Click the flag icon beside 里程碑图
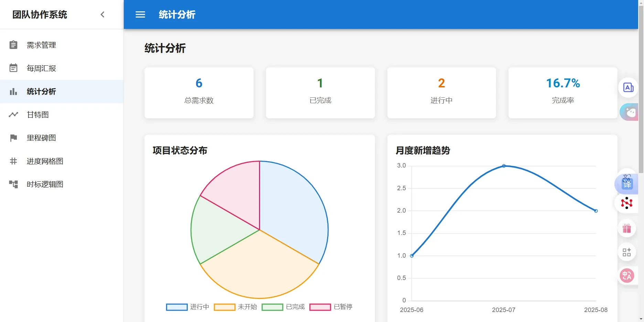 click(x=13, y=138)
